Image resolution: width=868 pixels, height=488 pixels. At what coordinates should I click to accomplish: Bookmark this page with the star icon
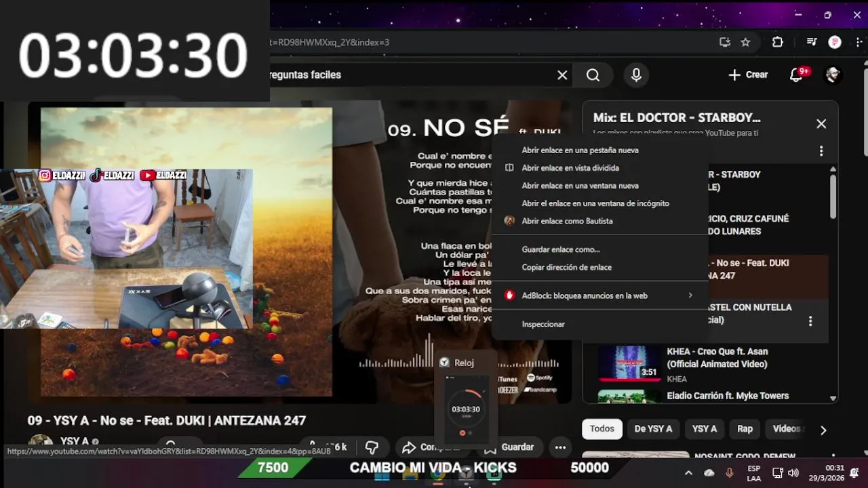coord(746,42)
